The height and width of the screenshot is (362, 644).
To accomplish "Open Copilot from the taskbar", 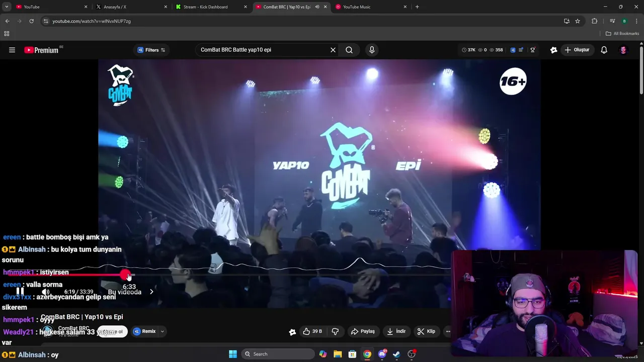I will (x=323, y=354).
